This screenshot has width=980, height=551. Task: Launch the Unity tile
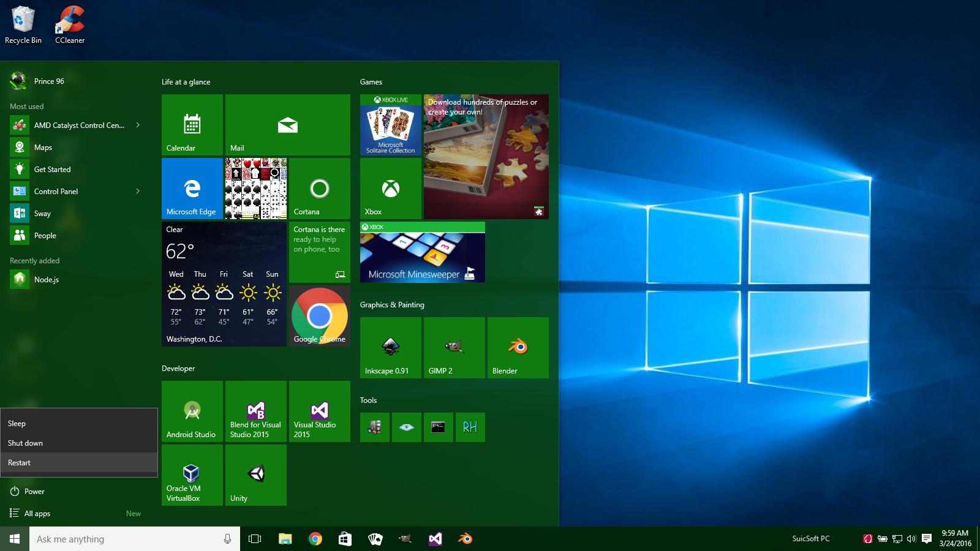[x=256, y=475]
